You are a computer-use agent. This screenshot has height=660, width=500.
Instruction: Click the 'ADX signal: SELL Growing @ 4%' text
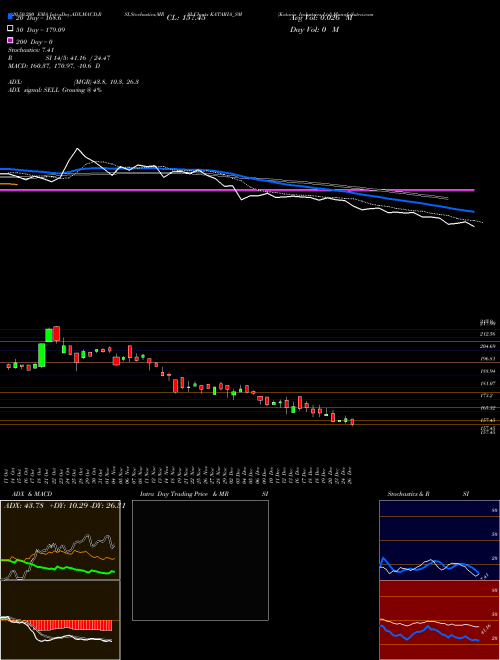(55, 90)
